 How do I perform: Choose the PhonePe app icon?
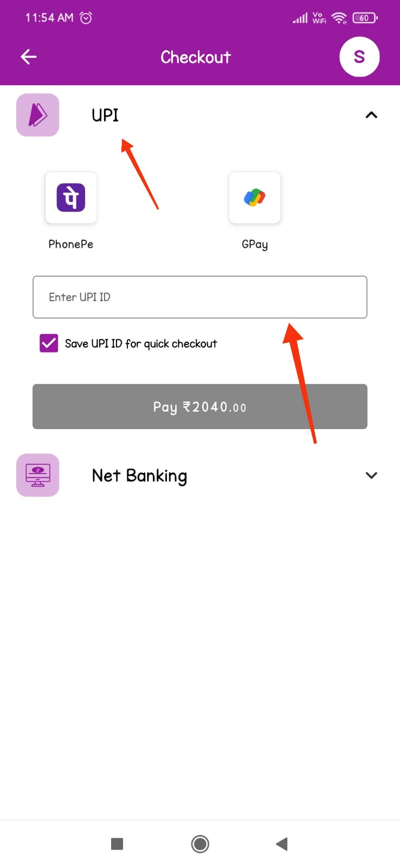point(71,197)
